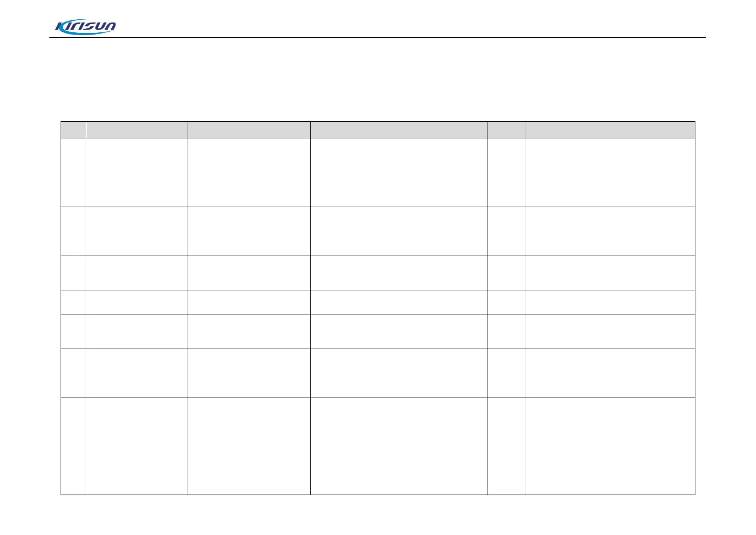Viewport: 756px width, 535px height.
Task: Select the gray header cell of the narrow first column
Action: tap(73, 130)
